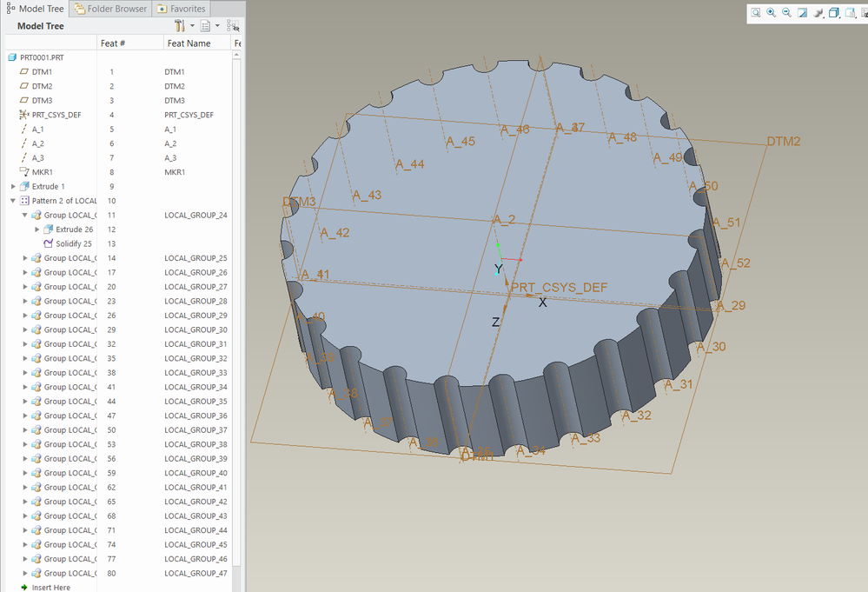Click the Repaint screen icon
The image size is (868, 592).
(802, 13)
